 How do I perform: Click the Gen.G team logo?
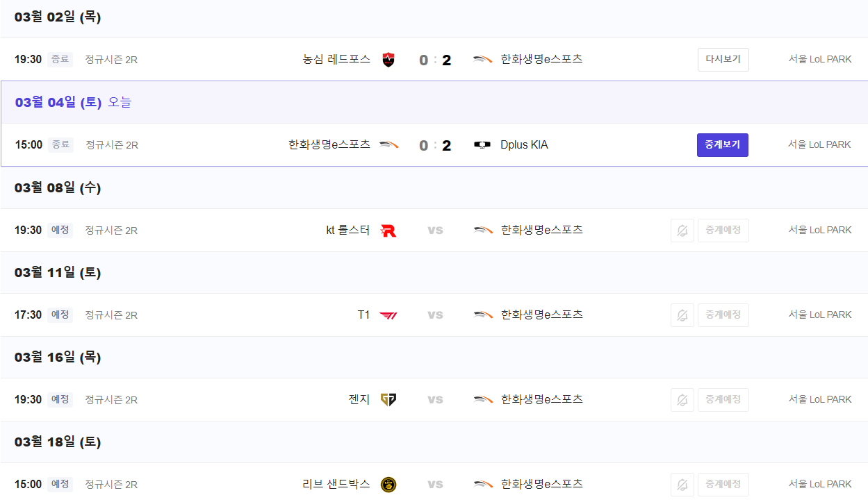pos(388,400)
